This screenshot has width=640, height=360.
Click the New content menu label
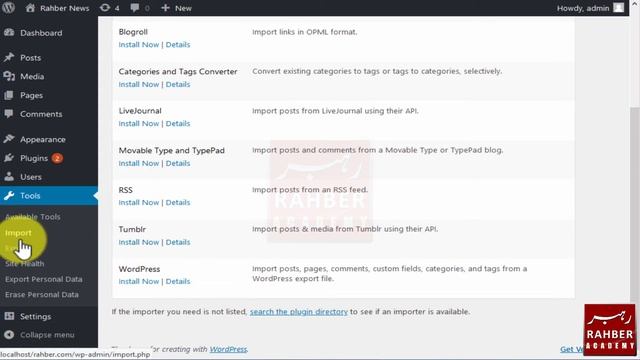pos(183,8)
